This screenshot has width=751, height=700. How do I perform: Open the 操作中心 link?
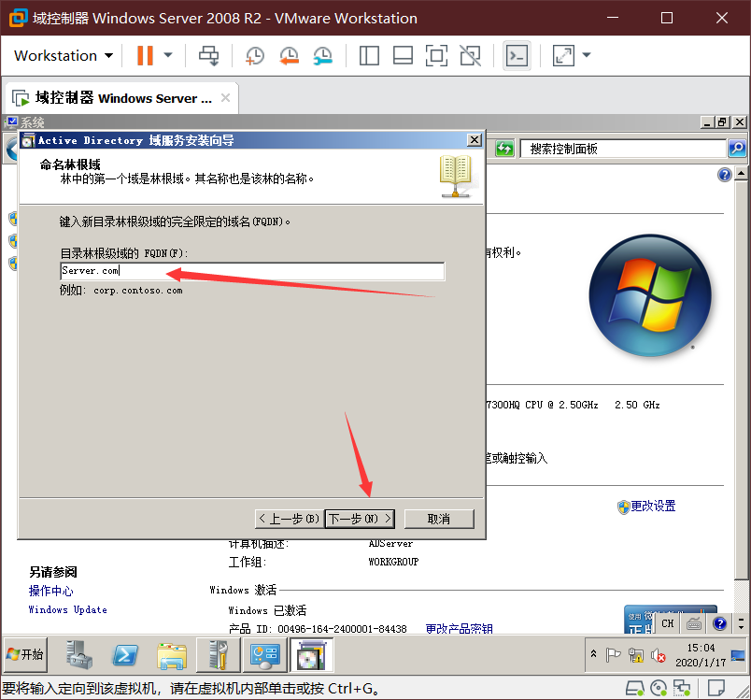pyautogui.click(x=50, y=591)
